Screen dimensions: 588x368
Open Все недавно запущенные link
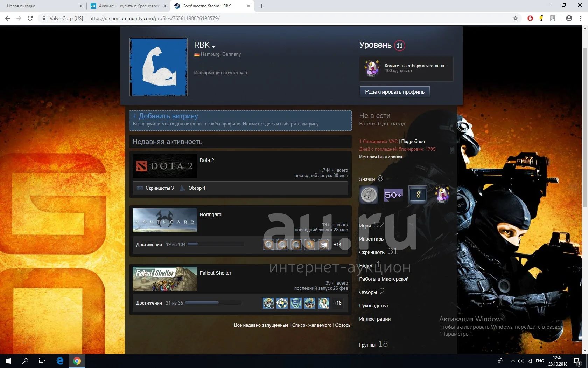pyautogui.click(x=261, y=325)
